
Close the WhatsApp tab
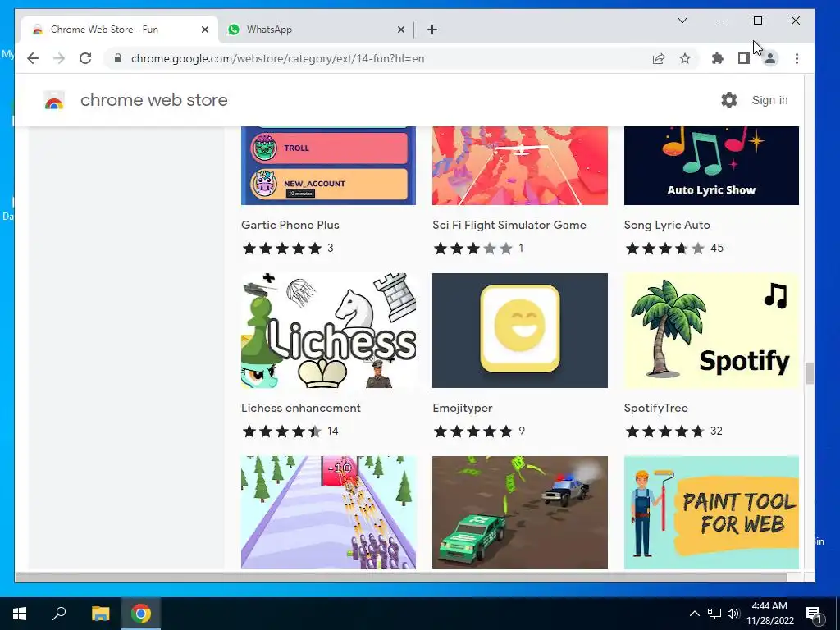[x=400, y=30]
